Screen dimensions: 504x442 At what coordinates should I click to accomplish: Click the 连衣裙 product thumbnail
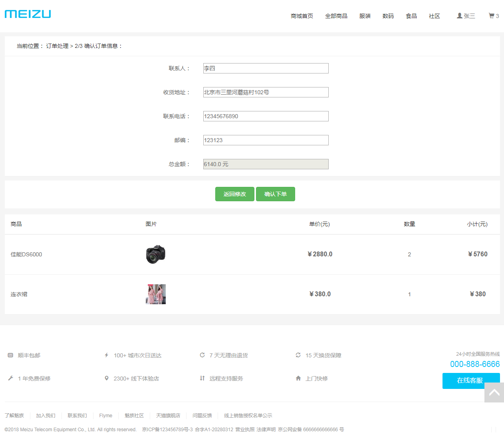[x=156, y=294]
